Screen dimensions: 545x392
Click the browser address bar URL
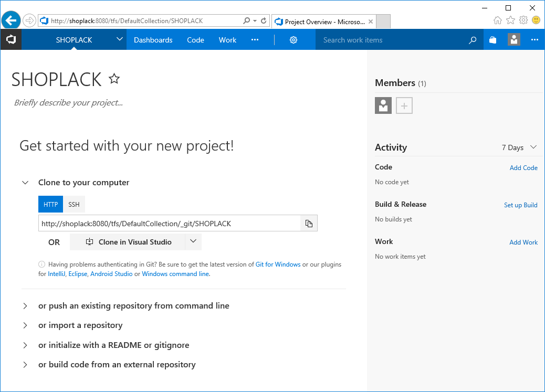pos(127,21)
